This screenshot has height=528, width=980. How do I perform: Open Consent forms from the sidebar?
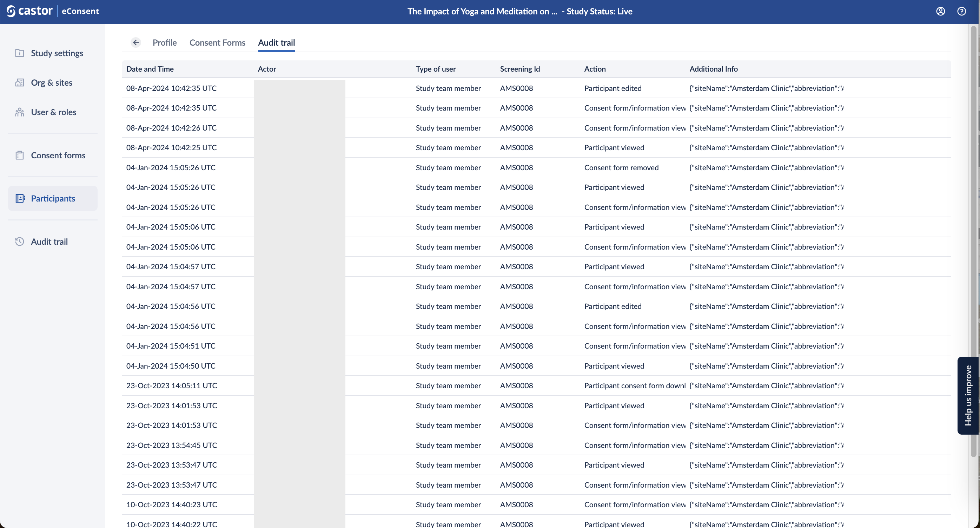pyautogui.click(x=53, y=155)
